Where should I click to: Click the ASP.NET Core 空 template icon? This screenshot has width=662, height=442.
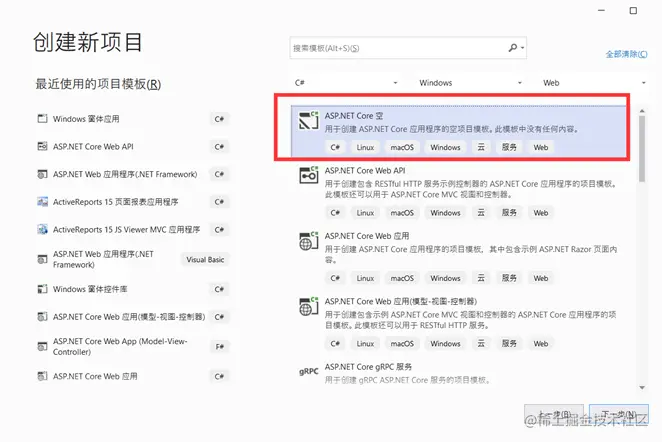(x=309, y=120)
